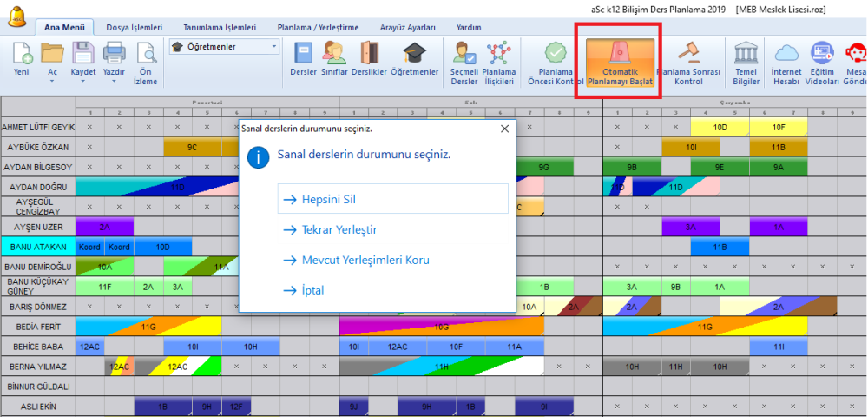Choose Hepsini Sil option
The height and width of the screenshot is (417, 868).
(x=392, y=199)
